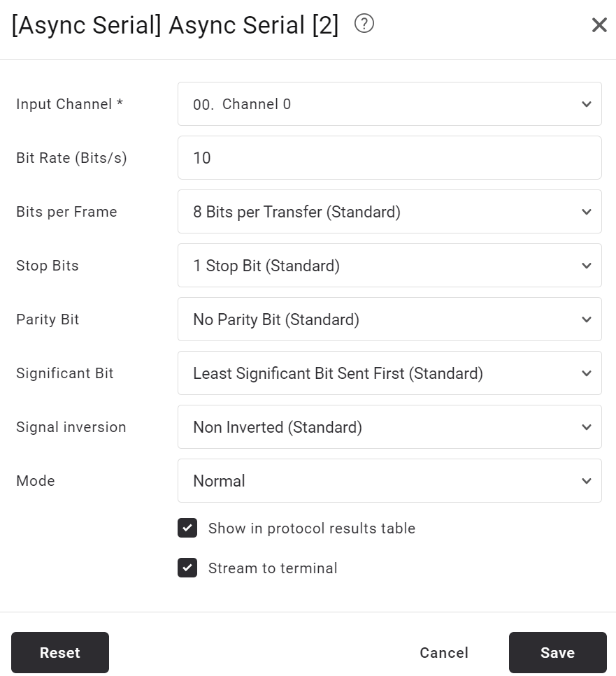Click the Bit Rate (Bits/s) field label
Viewport: 616px width, 676px height.
point(71,158)
